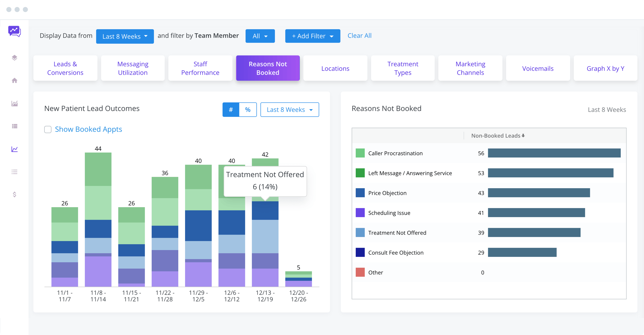Click the Show Booked Appts label link
The width and height of the screenshot is (644, 335).
pyautogui.click(x=88, y=129)
